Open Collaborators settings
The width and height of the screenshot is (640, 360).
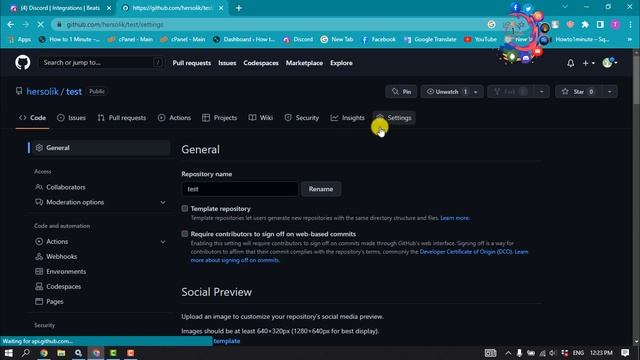pyautogui.click(x=100, y=187)
